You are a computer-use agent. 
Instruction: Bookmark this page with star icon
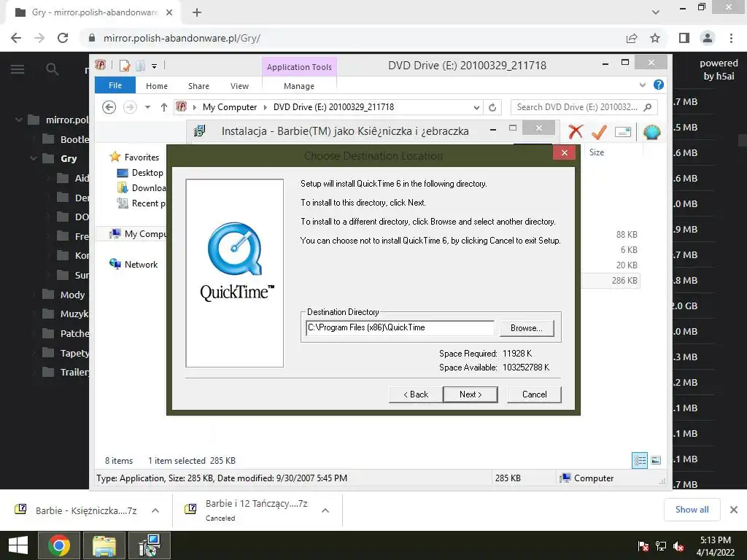655,38
